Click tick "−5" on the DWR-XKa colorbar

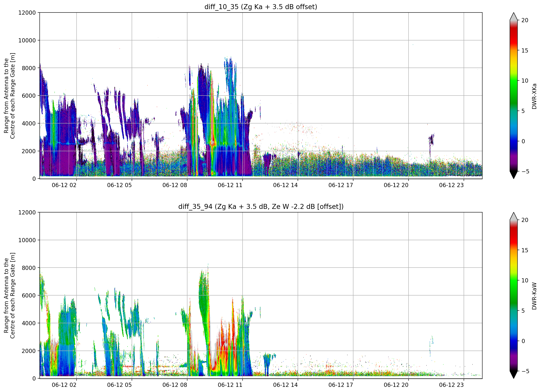click(x=525, y=171)
